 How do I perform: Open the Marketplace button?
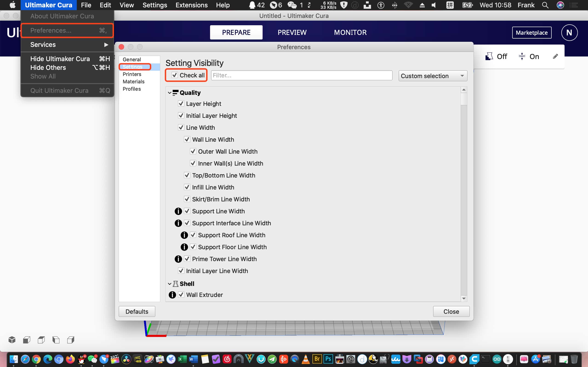pyautogui.click(x=531, y=33)
